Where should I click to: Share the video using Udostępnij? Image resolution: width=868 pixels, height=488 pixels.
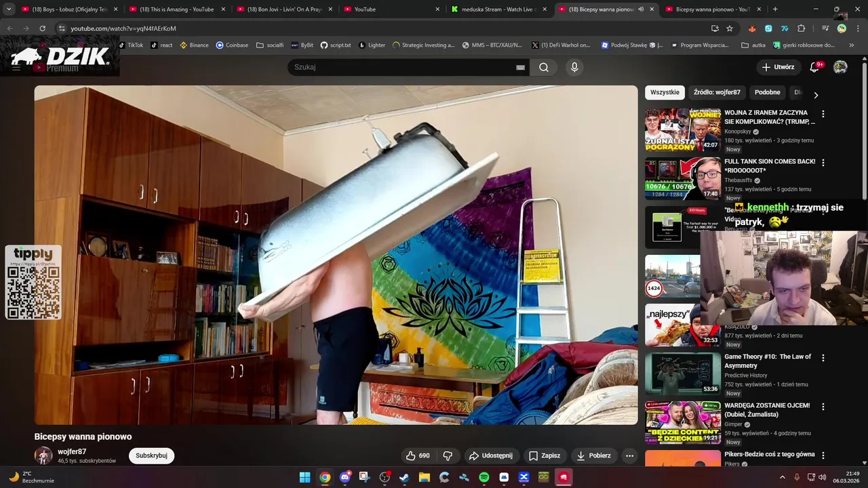pos(491,455)
